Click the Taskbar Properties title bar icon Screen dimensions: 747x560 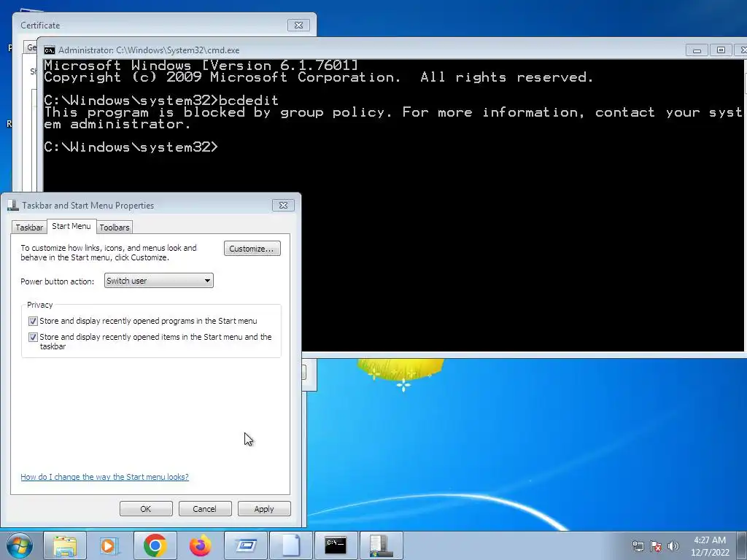click(x=13, y=206)
